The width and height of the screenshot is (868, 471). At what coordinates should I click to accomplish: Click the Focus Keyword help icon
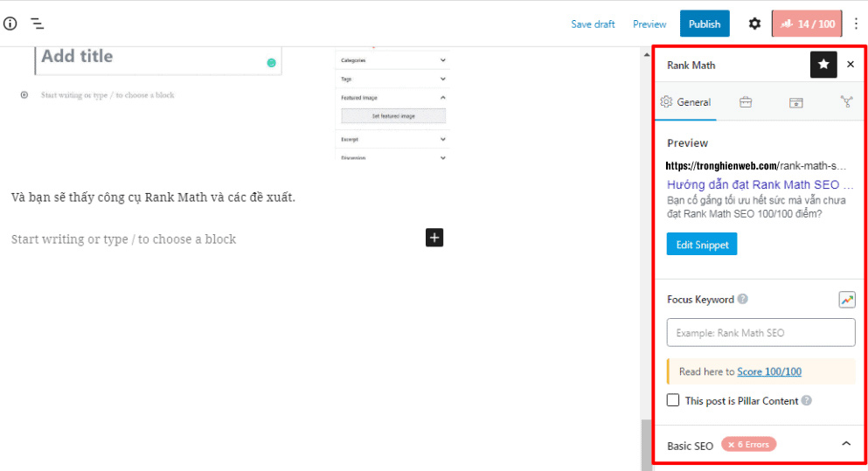[743, 299]
